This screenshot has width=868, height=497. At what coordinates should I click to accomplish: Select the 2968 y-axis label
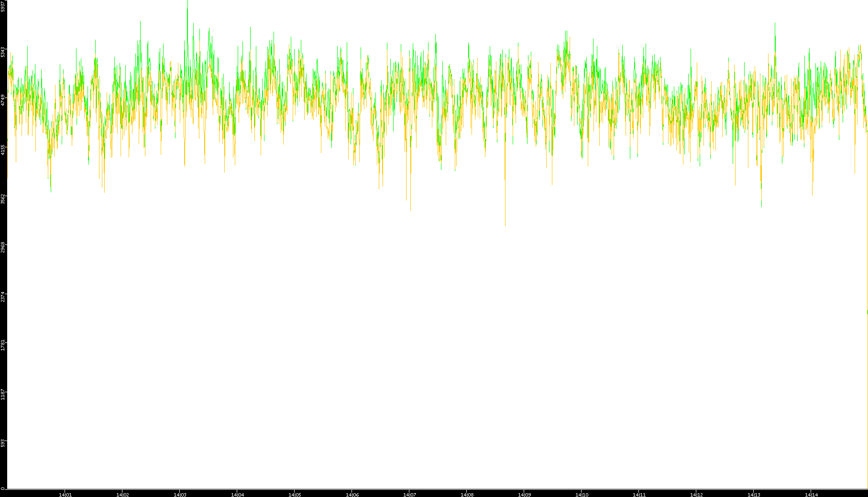coord(3,247)
